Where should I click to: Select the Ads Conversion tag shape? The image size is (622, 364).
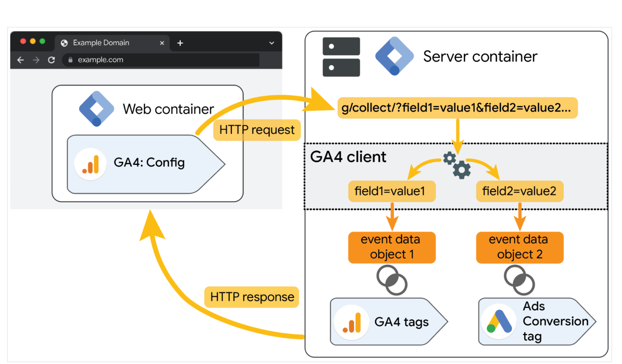[537, 322]
